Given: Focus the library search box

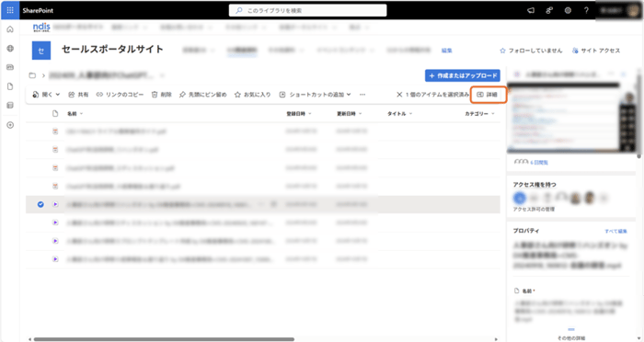Looking at the screenshot, I should point(307,11).
